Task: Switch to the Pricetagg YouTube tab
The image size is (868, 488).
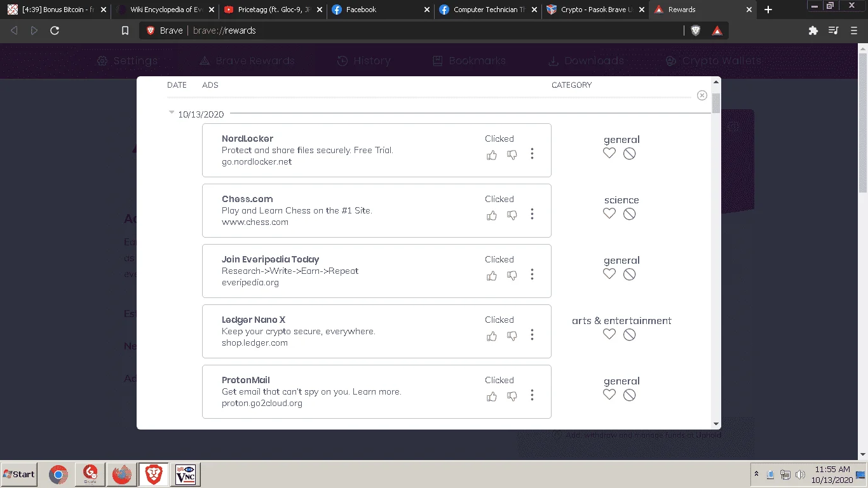Action: (x=271, y=10)
